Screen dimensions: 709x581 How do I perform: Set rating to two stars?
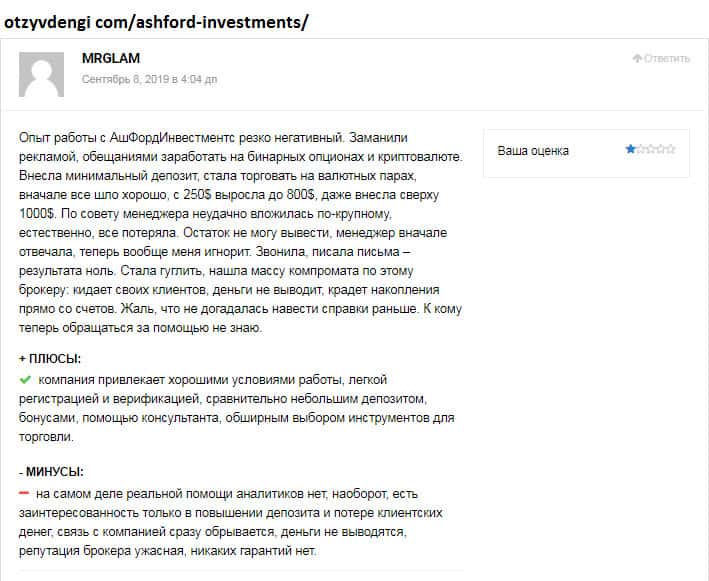coord(640,150)
